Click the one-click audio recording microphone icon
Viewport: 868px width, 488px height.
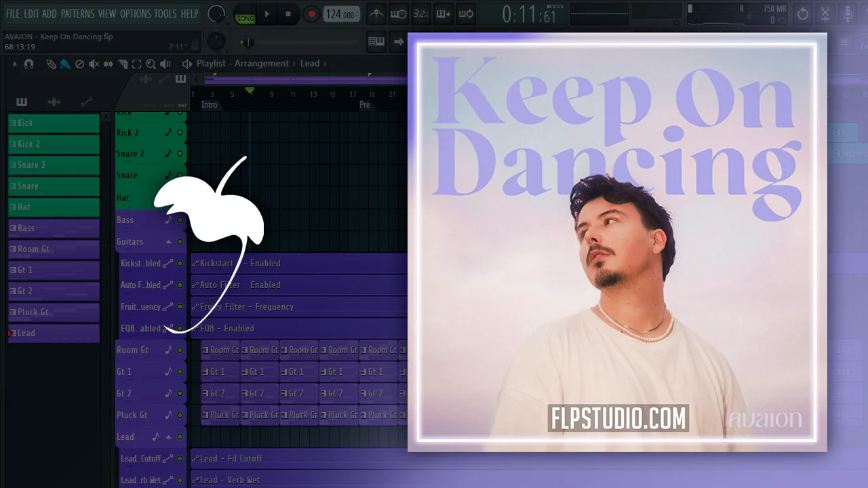coord(848,14)
